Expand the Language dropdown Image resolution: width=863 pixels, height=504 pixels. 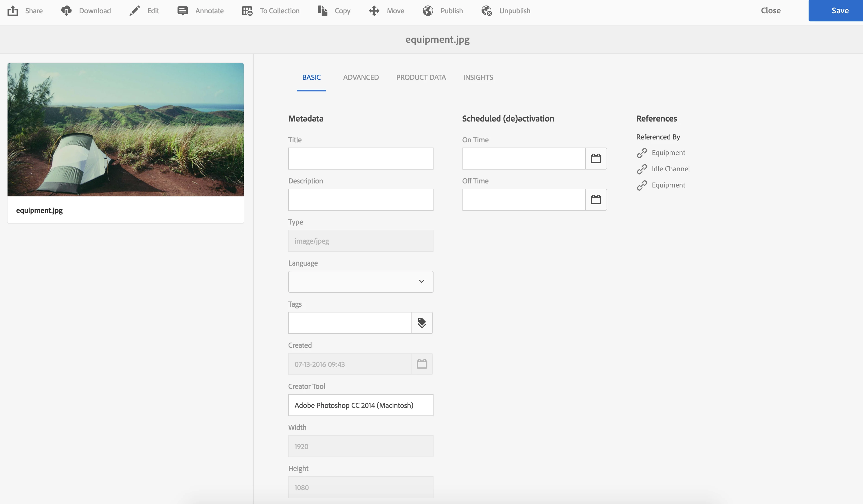tap(360, 282)
